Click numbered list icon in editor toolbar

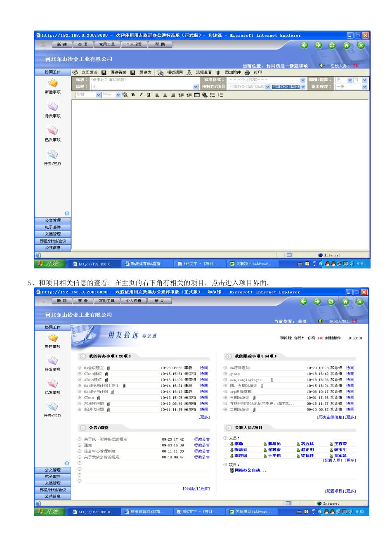(221, 95)
